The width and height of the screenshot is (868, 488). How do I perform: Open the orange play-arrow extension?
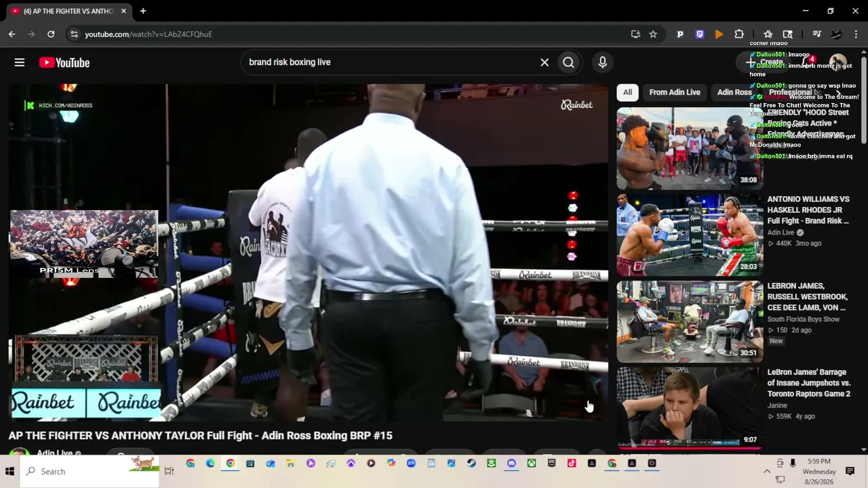(x=719, y=34)
